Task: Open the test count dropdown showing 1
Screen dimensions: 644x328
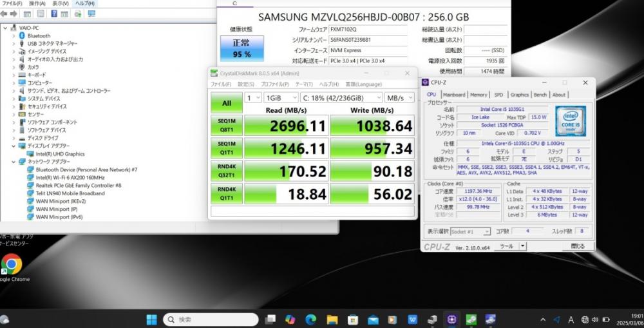Action: point(253,98)
